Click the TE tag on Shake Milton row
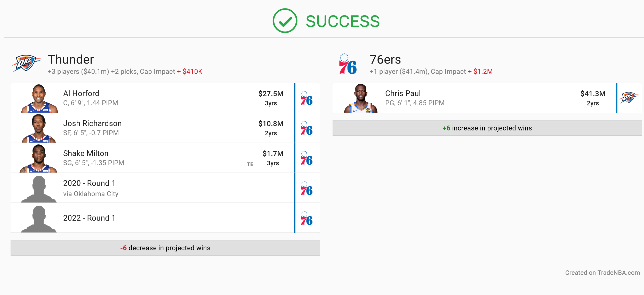Screen dimensions: 644x295 (250, 164)
